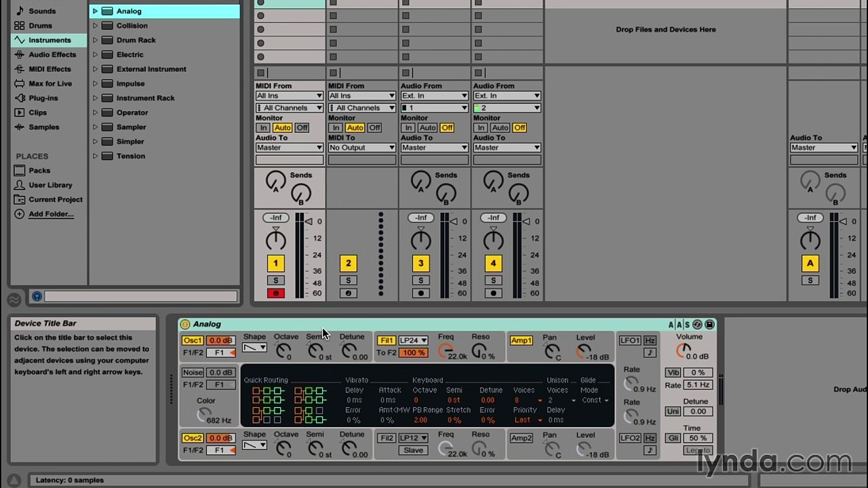Click the browser search field

(x=141, y=296)
